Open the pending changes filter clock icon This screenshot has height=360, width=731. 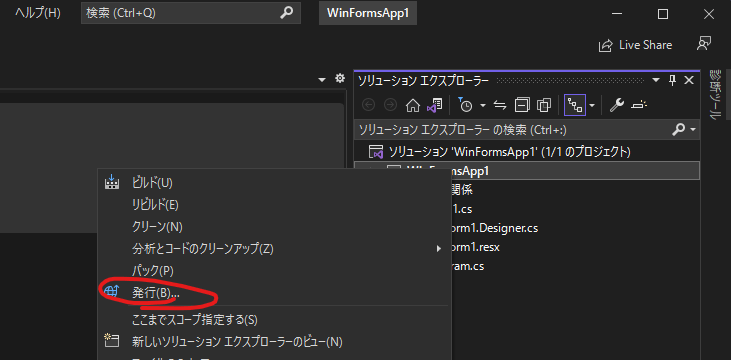click(x=465, y=105)
